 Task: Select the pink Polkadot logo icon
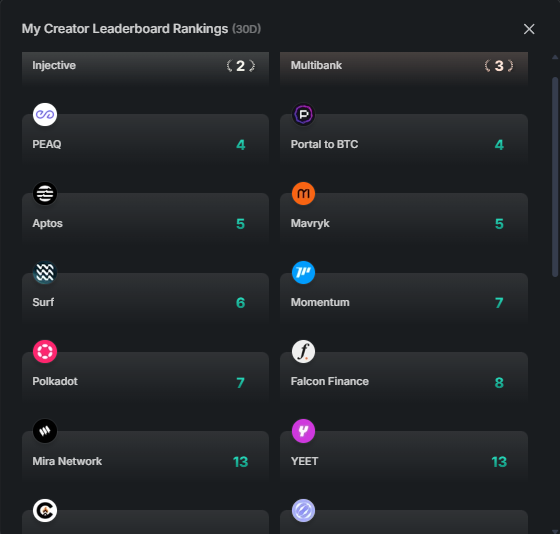point(45,351)
